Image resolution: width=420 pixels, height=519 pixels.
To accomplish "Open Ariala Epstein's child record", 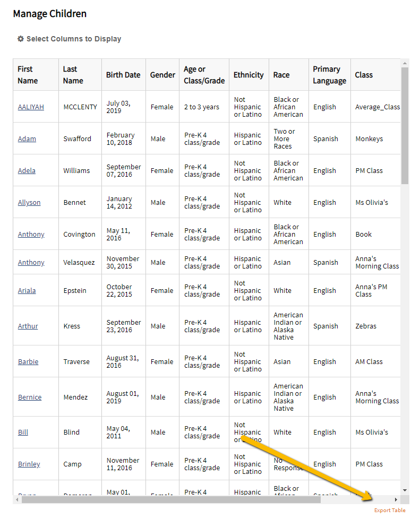I will pos(28,290).
